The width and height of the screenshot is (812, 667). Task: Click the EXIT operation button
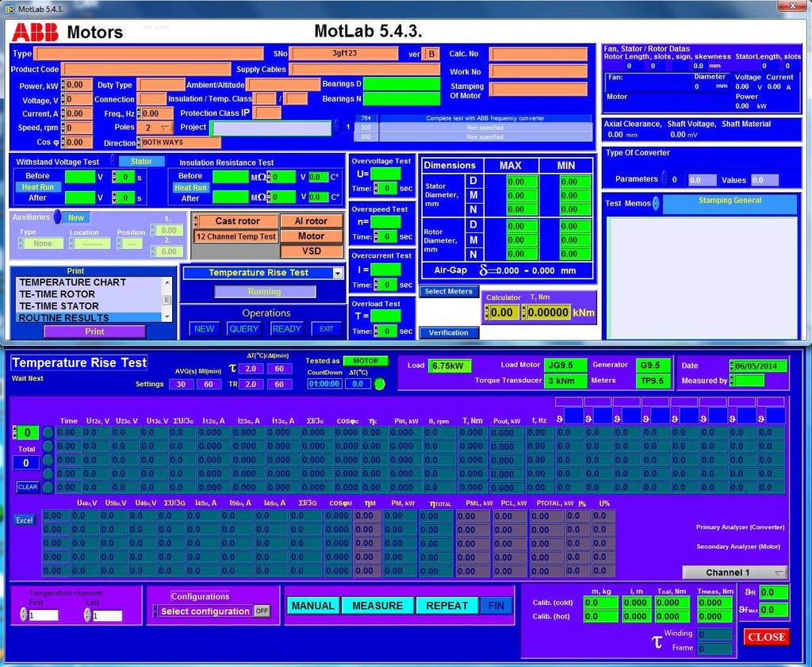click(x=326, y=329)
